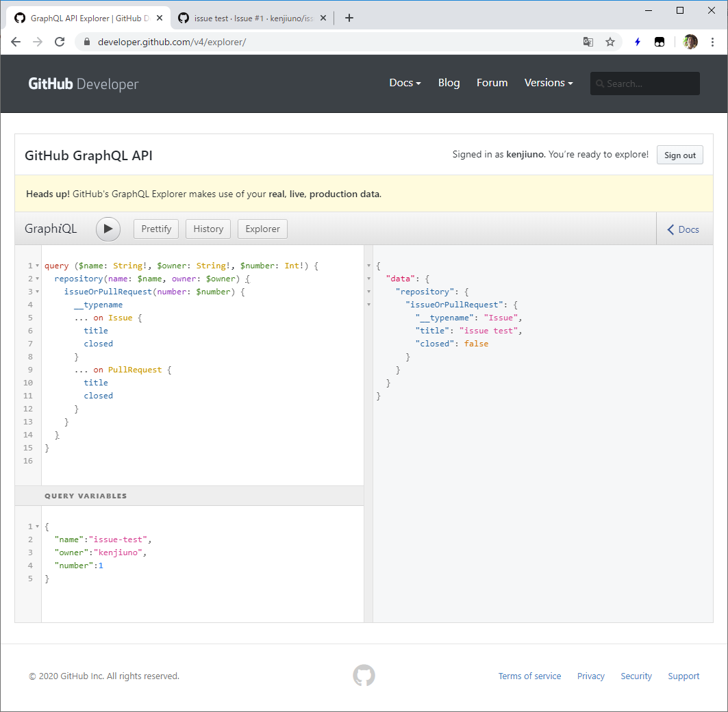This screenshot has height=712, width=728.
Task: Go to the Blog page
Action: point(449,83)
